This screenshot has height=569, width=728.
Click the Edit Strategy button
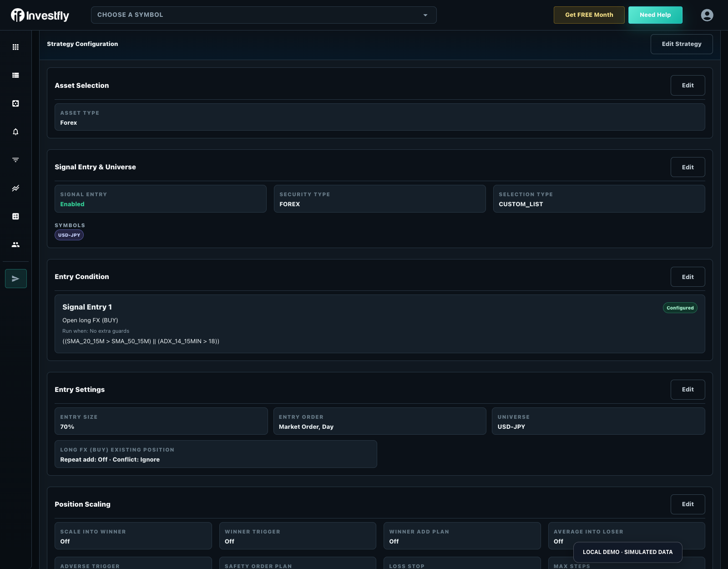(x=682, y=44)
